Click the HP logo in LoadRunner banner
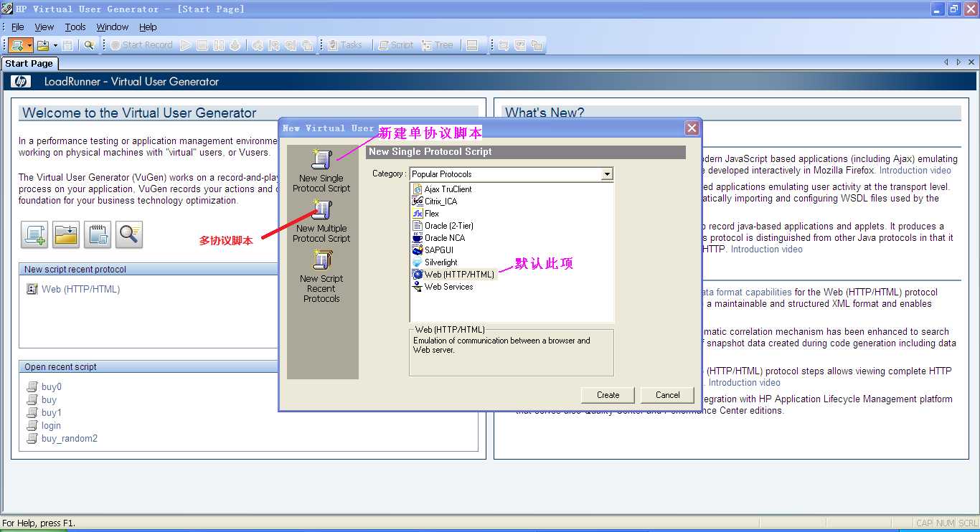Viewport: 980px width, 532px height. click(21, 82)
